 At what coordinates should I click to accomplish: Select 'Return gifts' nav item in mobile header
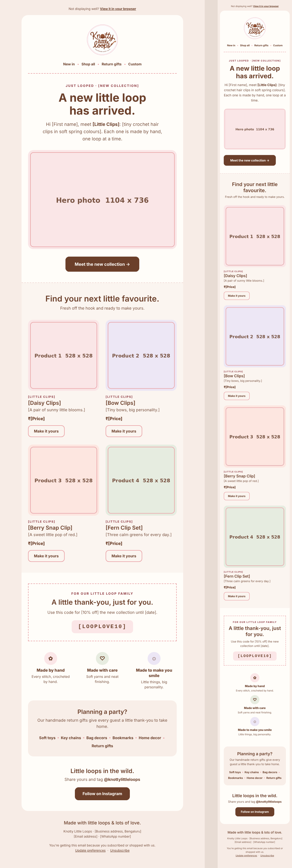(261, 45)
